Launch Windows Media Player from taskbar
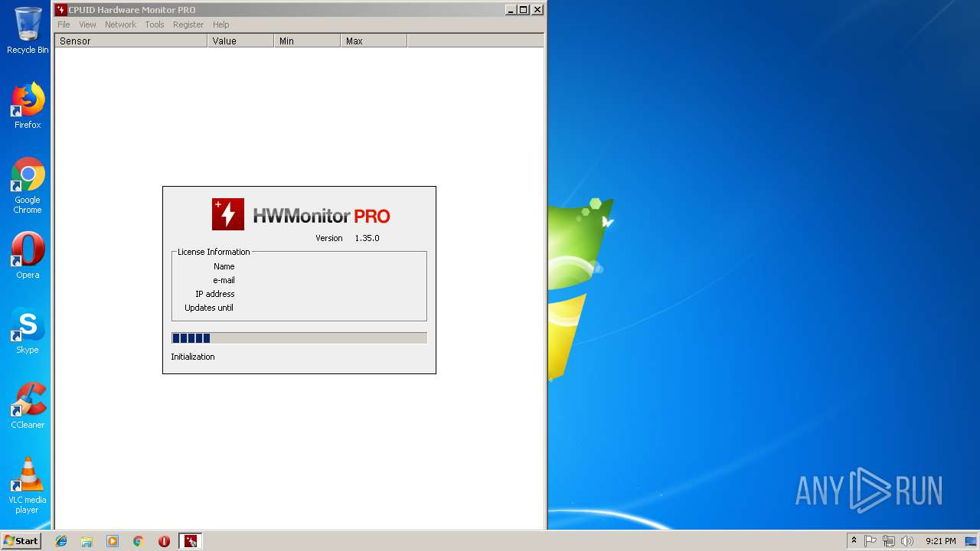The width and height of the screenshot is (980, 551). pos(113,541)
